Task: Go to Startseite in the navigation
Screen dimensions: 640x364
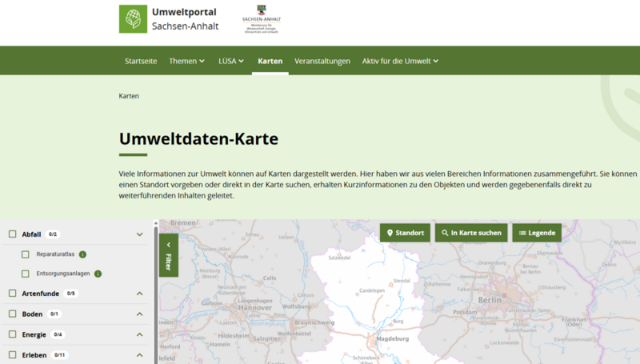Action: tap(141, 61)
